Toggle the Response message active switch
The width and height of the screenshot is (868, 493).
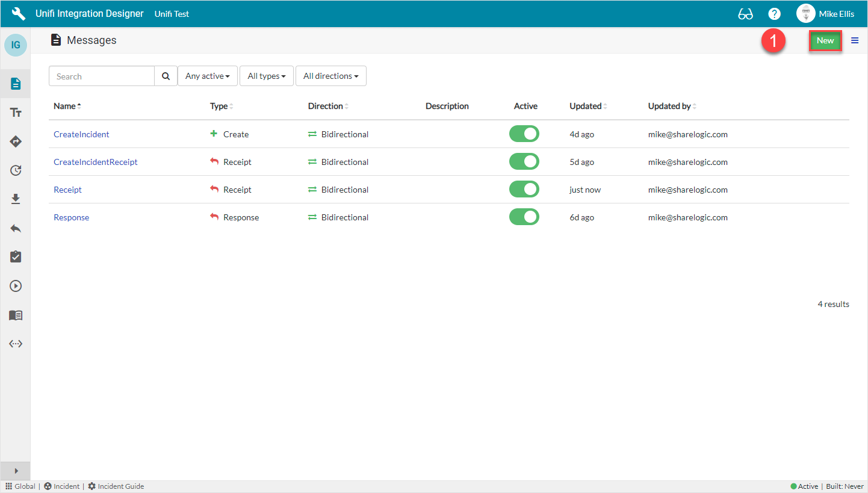[x=524, y=217]
